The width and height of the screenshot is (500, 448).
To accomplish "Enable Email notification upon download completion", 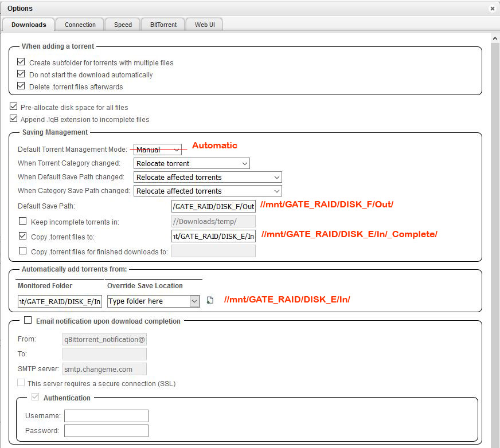I will click(x=28, y=320).
